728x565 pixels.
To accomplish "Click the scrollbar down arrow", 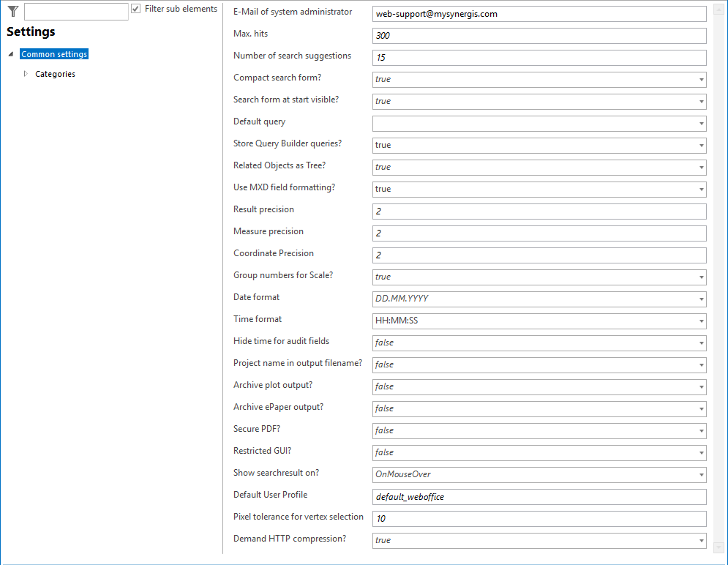I will [719, 547].
